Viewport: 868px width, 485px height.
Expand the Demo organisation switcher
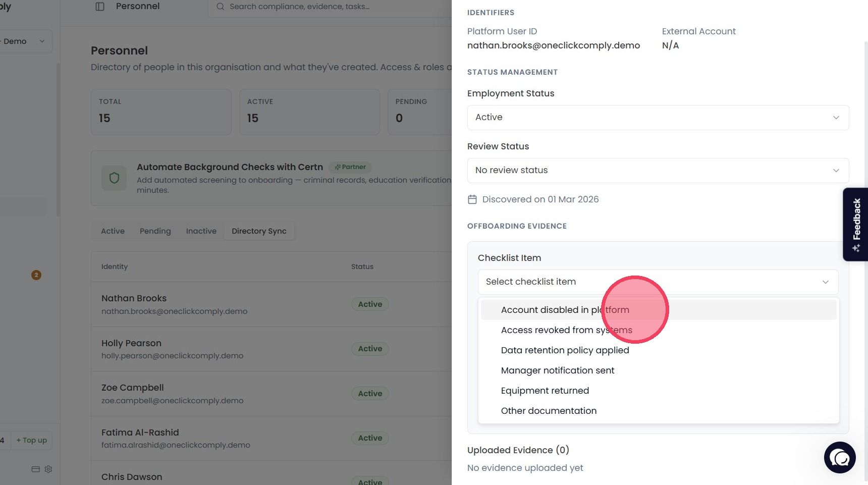(x=25, y=41)
